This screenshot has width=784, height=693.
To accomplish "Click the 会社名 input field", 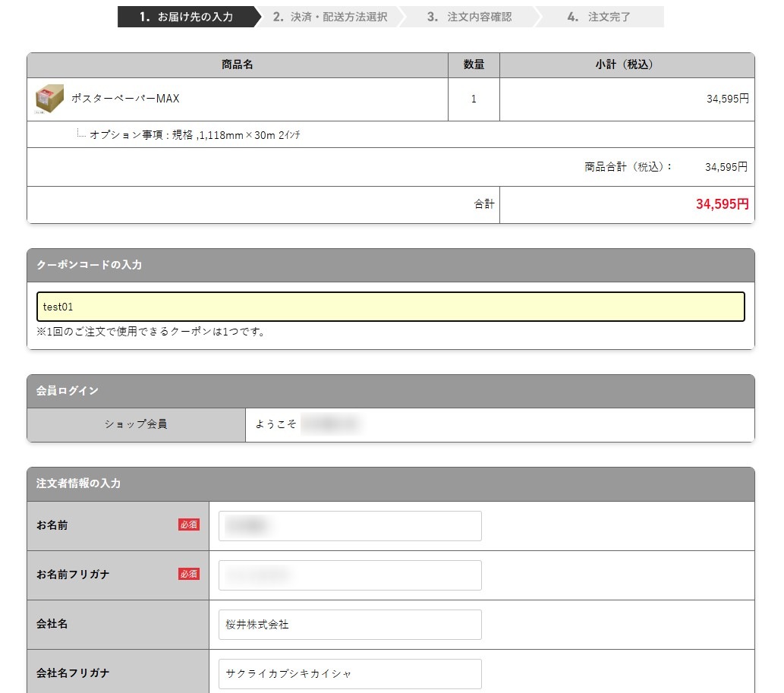I will point(350,625).
